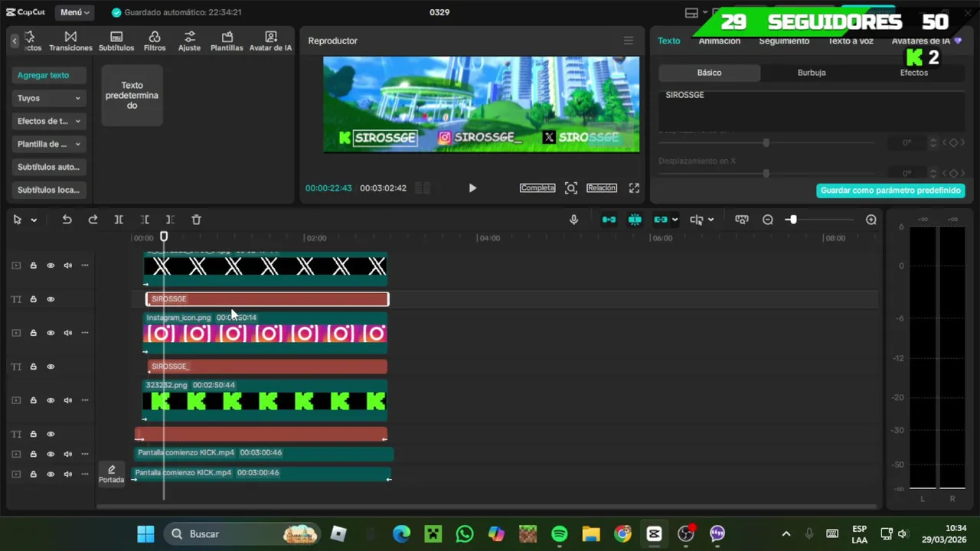Open CapCut from the taskbar
The height and width of the screenshot is (551, 980).
[654, 533]
